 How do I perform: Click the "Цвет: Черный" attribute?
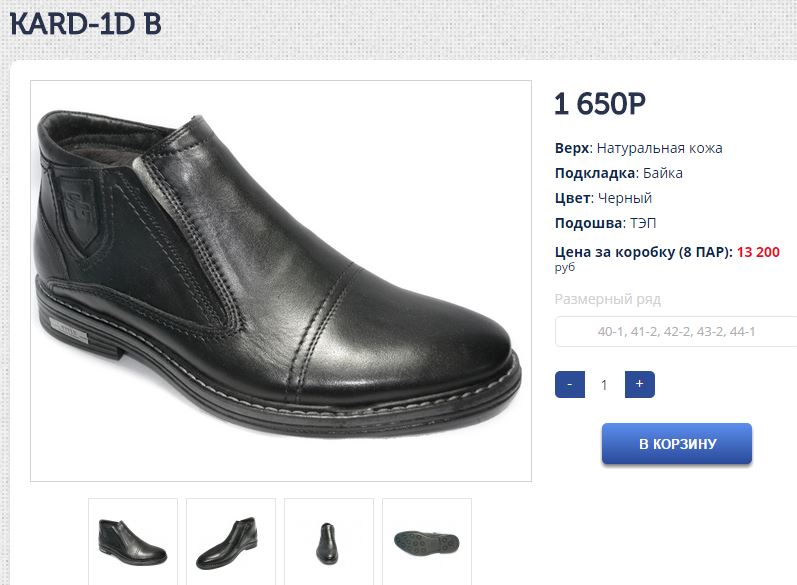click(x=603, y=198)
